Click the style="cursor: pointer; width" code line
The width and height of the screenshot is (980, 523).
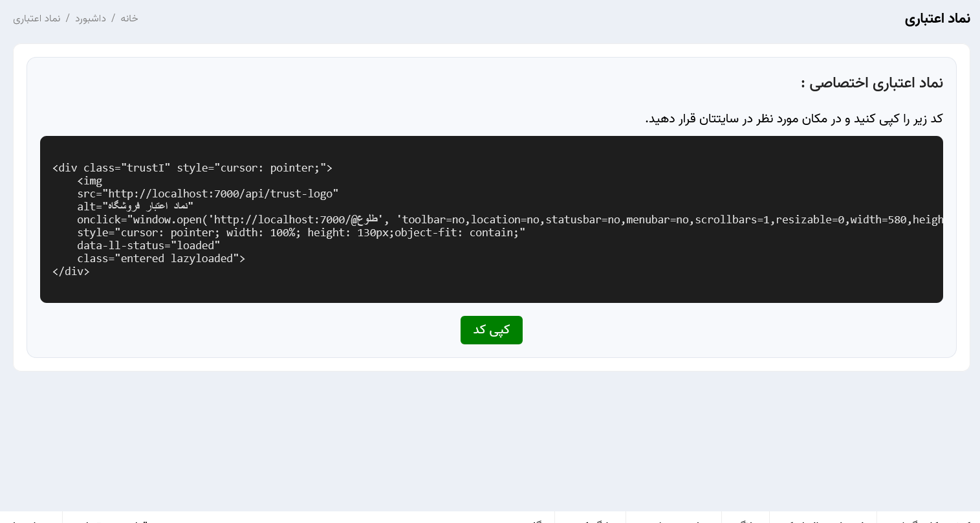coord(301,233)
